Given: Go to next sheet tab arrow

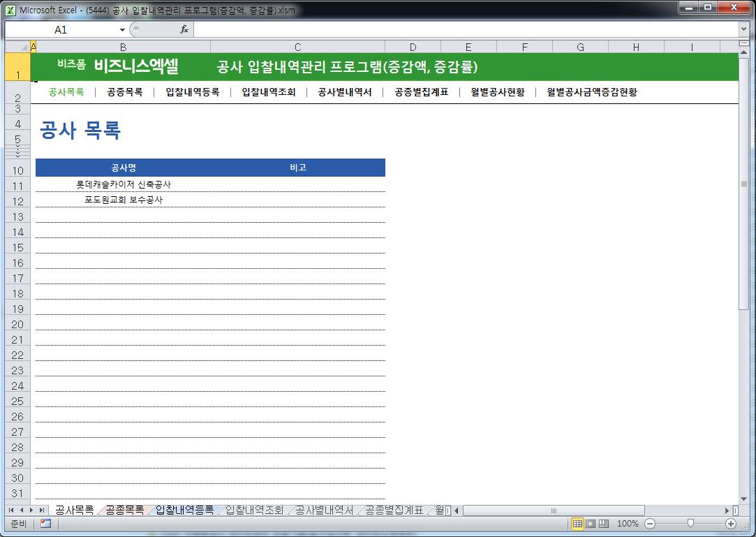Looking at the screenshot, I should [x=31, y=510].
